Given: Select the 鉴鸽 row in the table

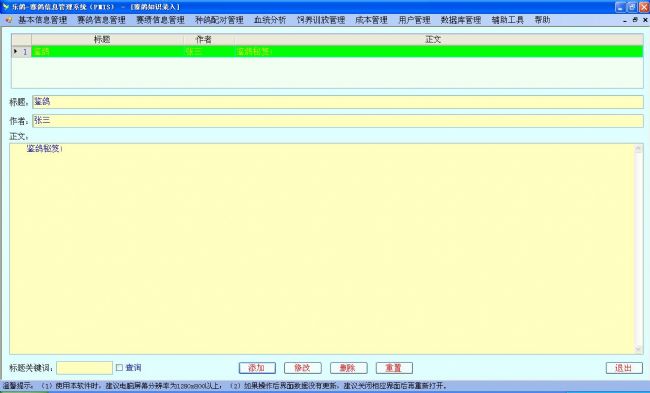Looking at the screenshot, I should pyautogui.click(x=337, y=51).
